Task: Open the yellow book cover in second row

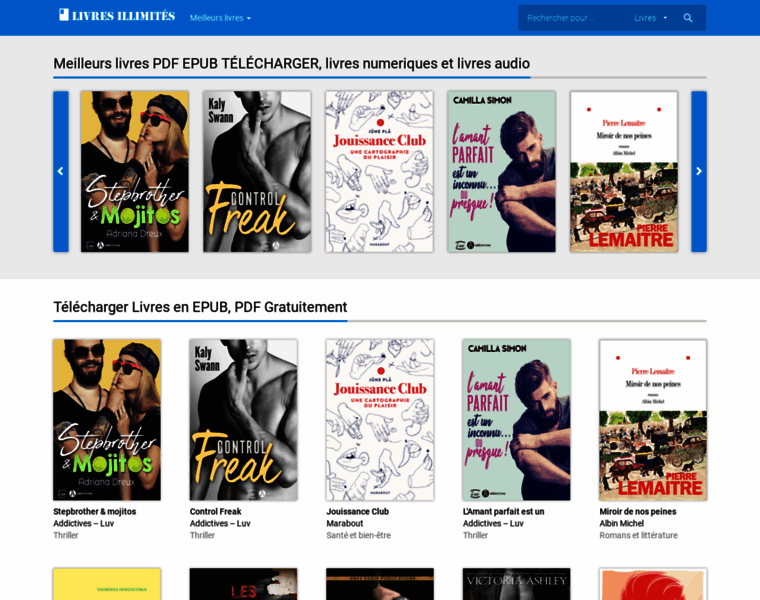Action: pos(107,584)
